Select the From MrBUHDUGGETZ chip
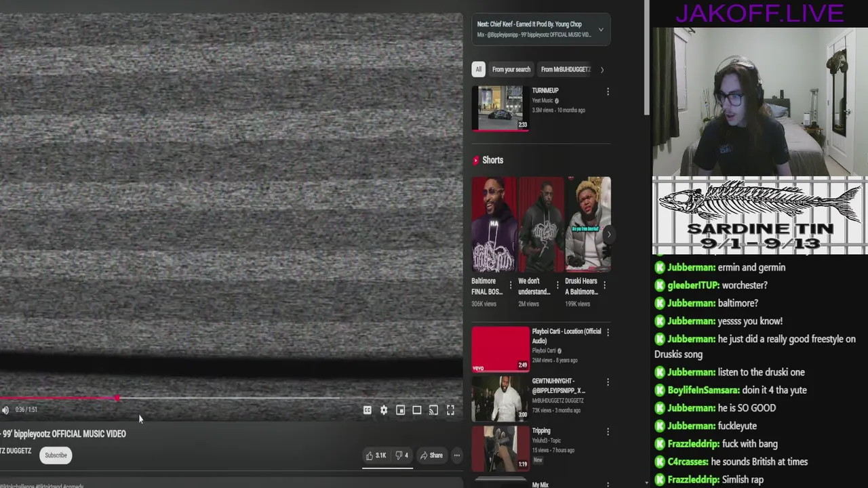 [x=566, y=69]
